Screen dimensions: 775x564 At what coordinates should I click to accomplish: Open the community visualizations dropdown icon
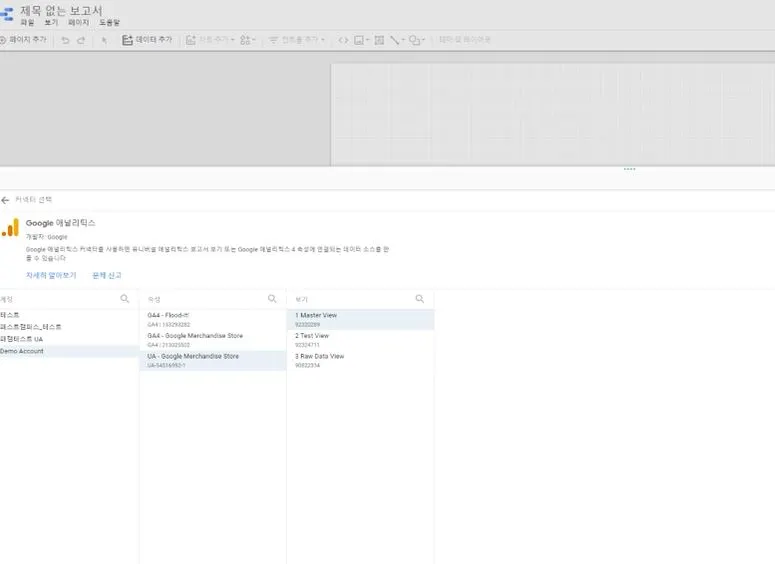coord(248,40)
